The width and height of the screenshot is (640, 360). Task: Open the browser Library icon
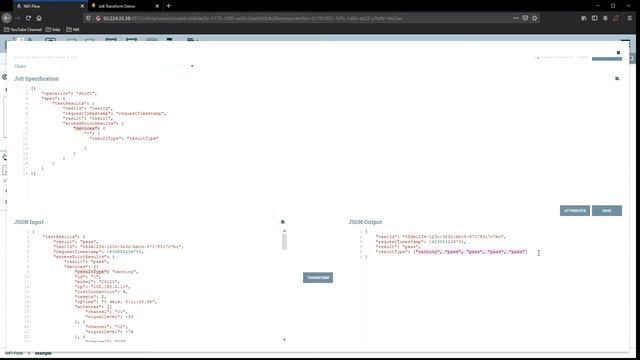click(x=584, y=18)
